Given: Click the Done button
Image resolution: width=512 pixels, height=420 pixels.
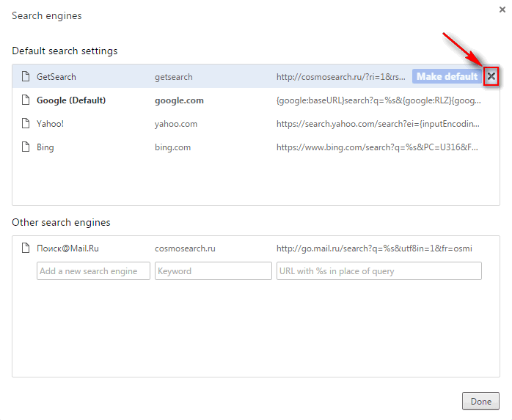Looking at the screenshot, I should pos(480,401).
